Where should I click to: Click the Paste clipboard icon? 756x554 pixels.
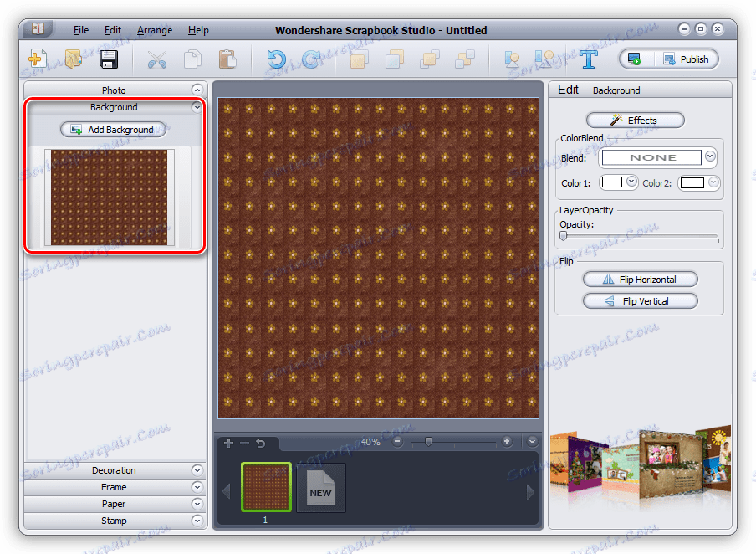[x=227, y=60]
